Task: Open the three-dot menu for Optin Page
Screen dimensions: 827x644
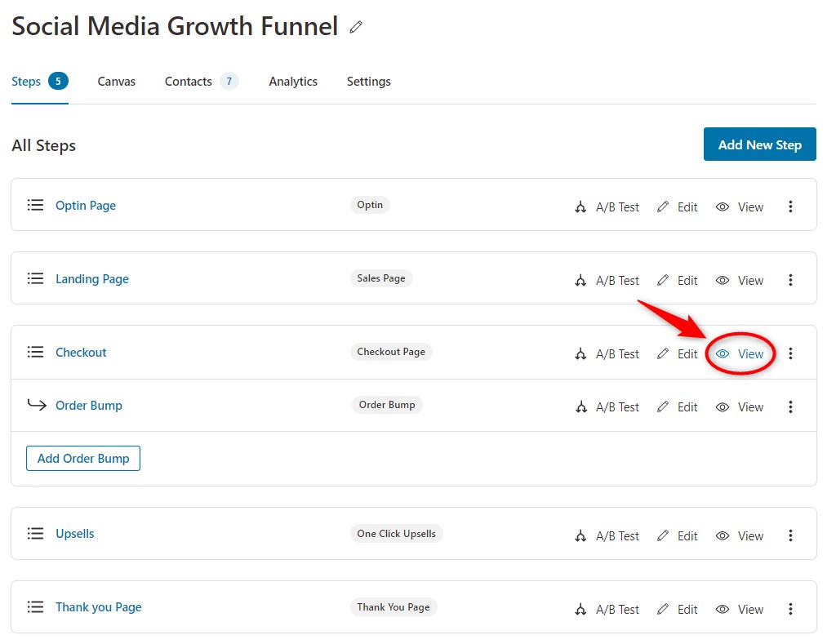Action: (790, 207)
